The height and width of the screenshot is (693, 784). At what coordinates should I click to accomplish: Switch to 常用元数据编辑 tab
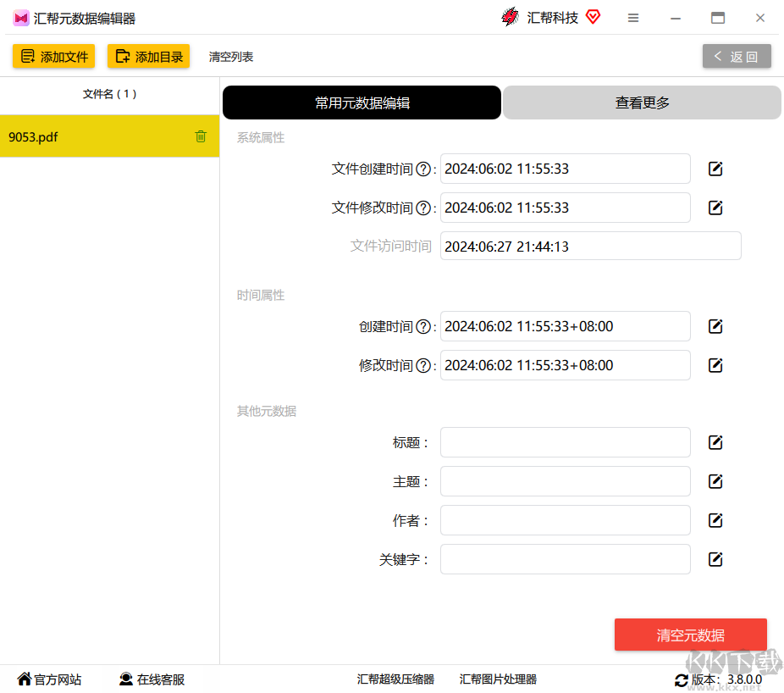point(362,103)
